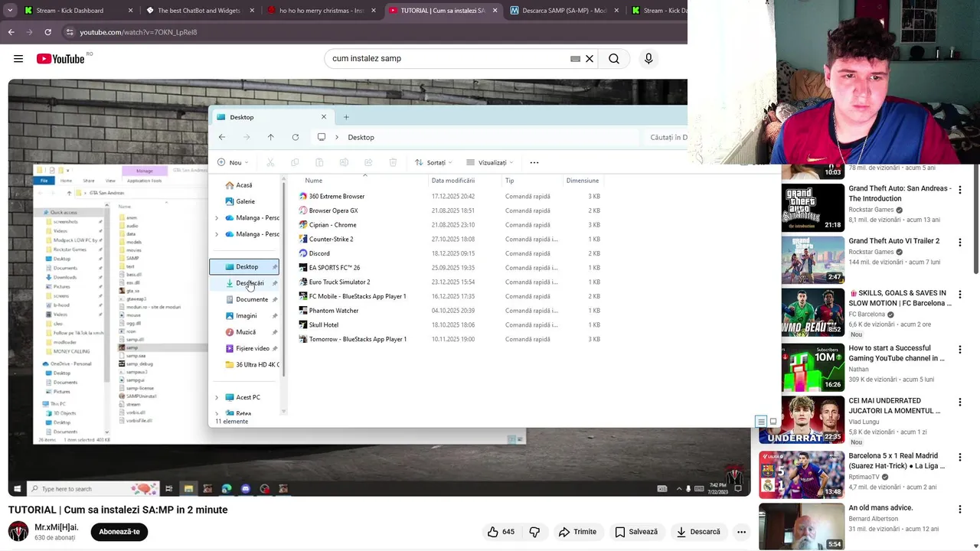Open SKILLS, GOALS & SAVES thumbnail
Viewport: 980px width, 551px height.
coord(812,312)
